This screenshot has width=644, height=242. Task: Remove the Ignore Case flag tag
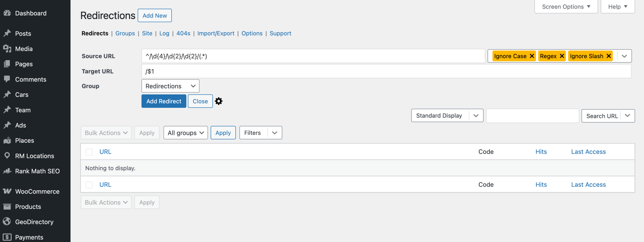(x=532, y=56)
